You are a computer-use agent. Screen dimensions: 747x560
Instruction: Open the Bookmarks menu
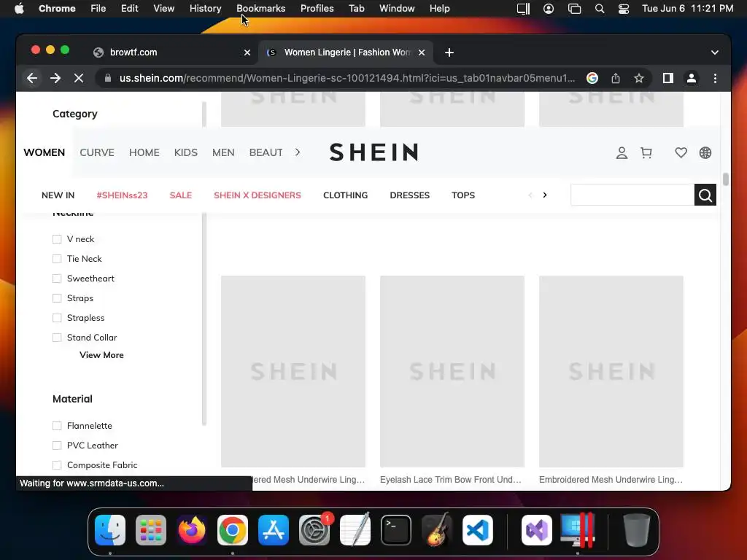coord(260,9)
